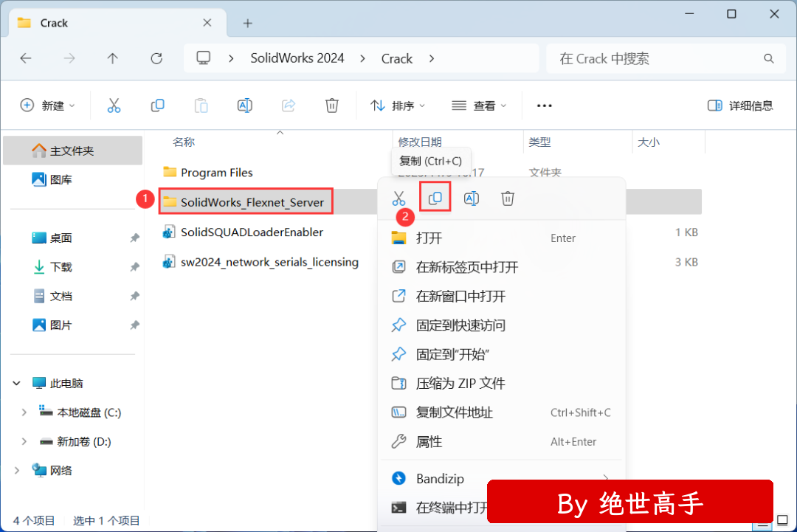Select 属性 from the context menu

click(x=429, y=441)
